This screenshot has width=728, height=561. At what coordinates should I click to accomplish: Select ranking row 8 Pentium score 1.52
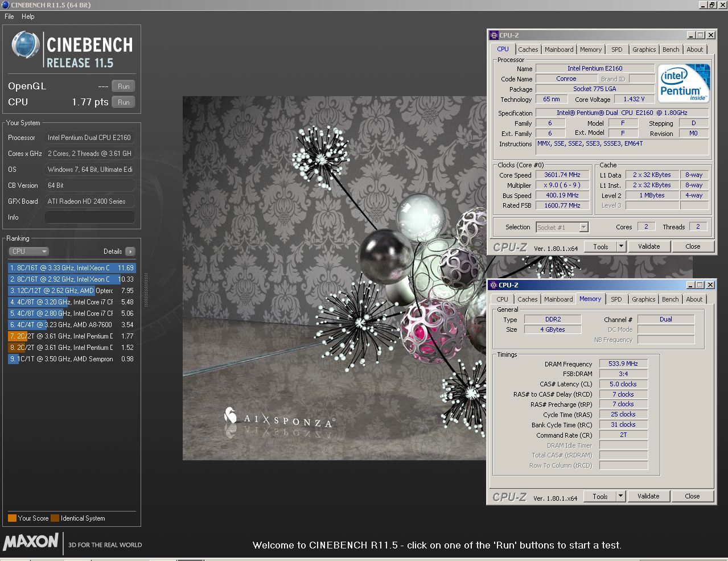(72, 348)
